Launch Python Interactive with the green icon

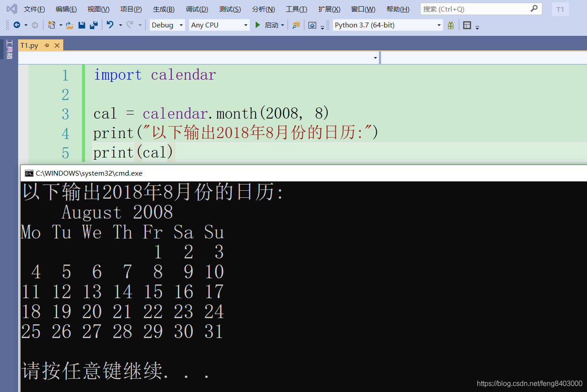pyautogui.click(x=450, y=25)
